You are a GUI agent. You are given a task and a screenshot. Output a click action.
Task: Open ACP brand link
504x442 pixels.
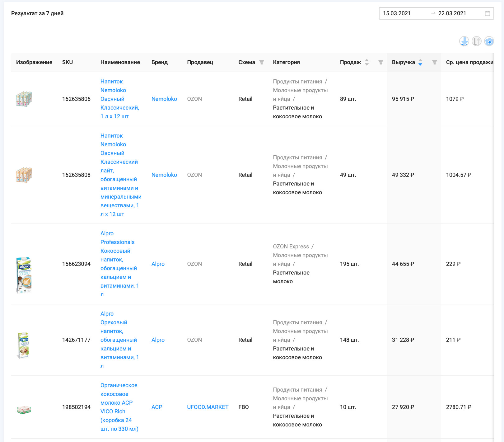tap(157, 407)
